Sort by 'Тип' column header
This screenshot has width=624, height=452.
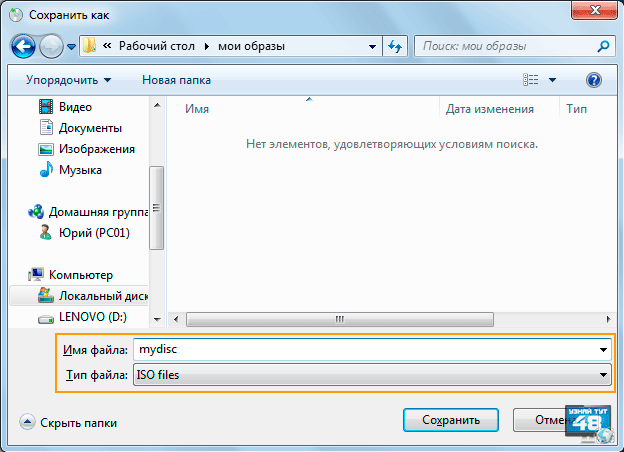pos(577,109)
